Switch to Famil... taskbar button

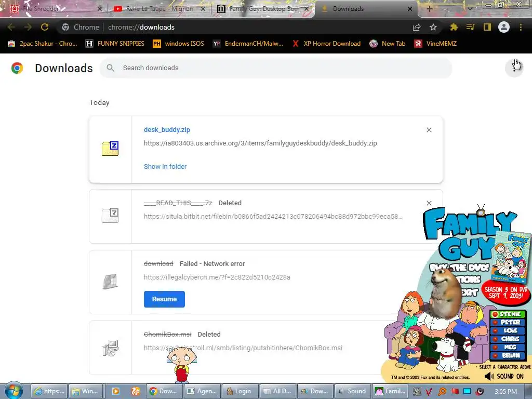coord(390,391)
